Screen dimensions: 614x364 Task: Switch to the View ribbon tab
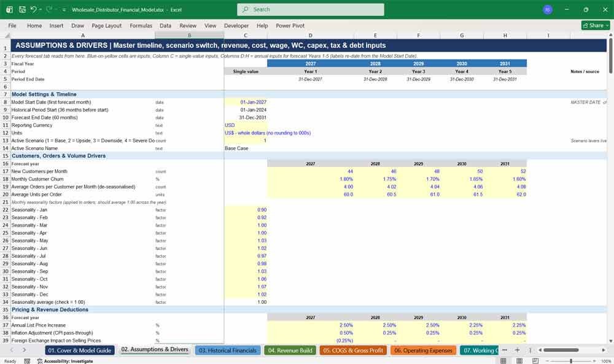pos(210,25)
